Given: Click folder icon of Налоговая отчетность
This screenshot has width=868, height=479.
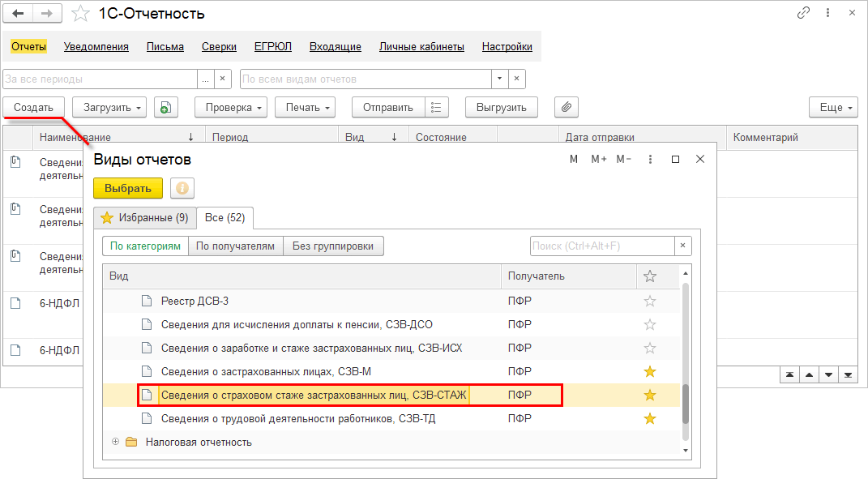Looking at the screenshot, I should (x=131, y=442).
